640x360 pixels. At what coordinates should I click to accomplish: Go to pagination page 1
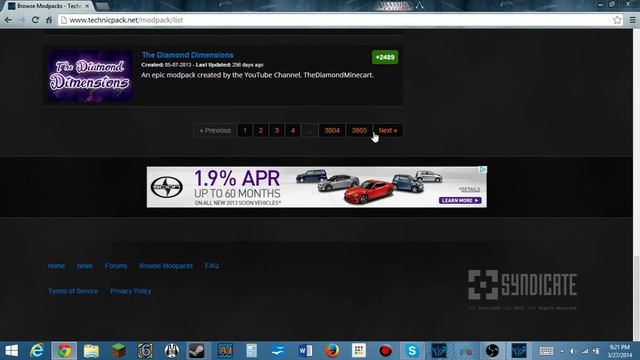tap(245, 131)
